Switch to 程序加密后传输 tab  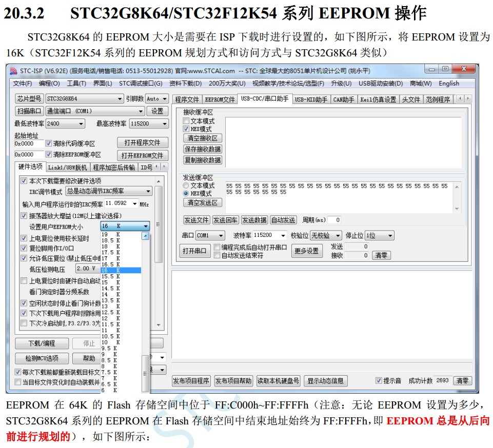click(114, 168)
